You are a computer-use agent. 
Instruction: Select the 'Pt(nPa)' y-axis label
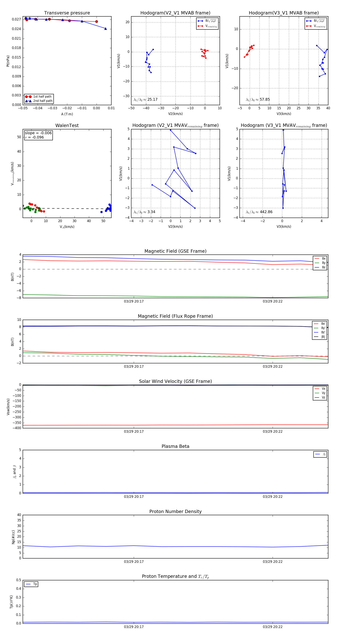pos(8,61)
